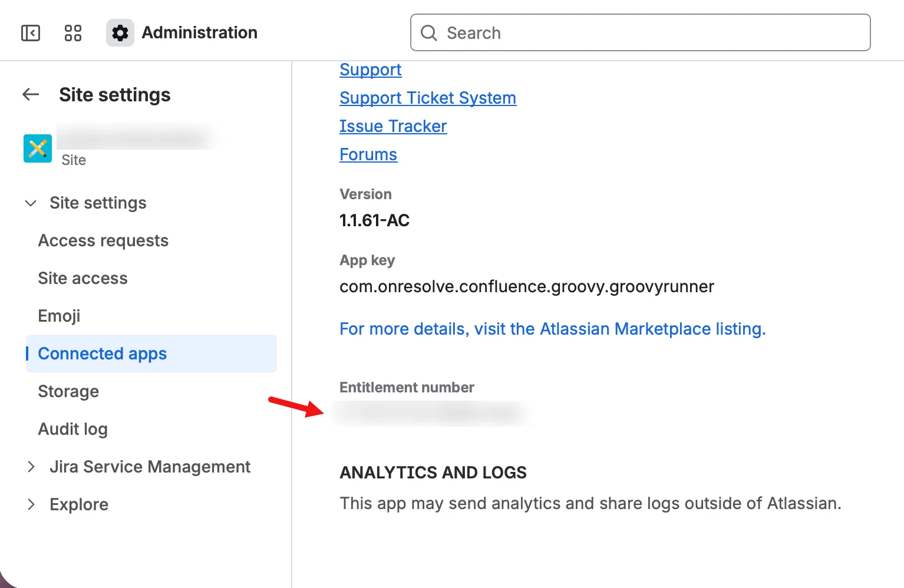Open Site access settings
The height and width of the screenshot is (588, 904).
pyautogui.click(x=83, y=278)
